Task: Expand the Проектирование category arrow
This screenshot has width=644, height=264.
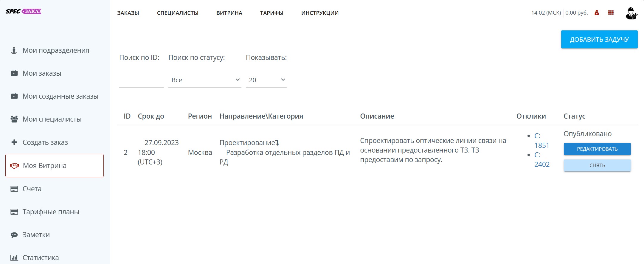Action: pyautogui.click(x=277, y=143)
